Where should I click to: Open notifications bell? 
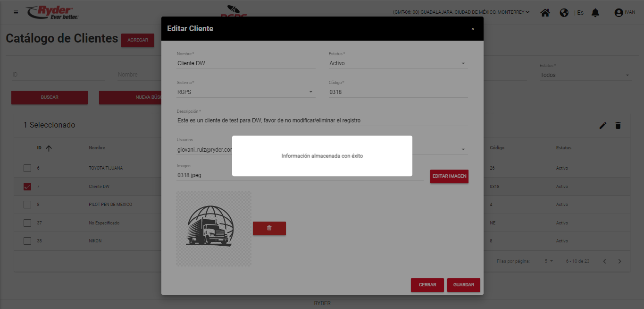click(595, 13)
